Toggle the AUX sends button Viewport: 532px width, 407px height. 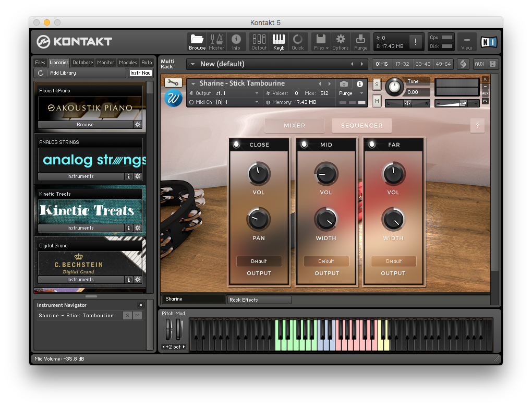(x=479, y=64)
